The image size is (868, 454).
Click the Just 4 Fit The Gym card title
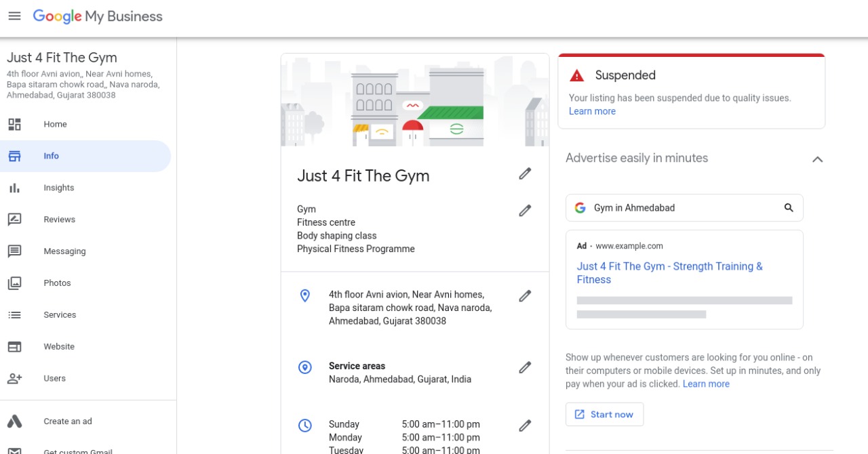pos(363,176)
